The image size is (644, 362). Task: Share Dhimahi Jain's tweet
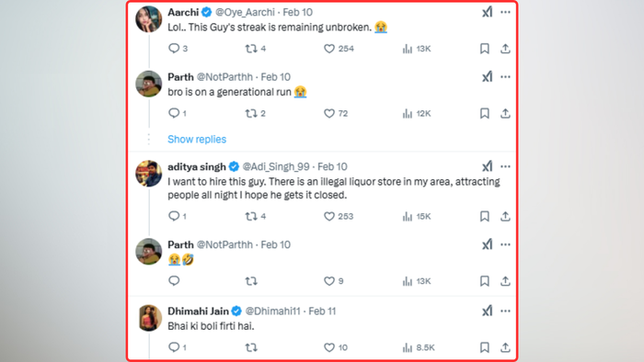pos(506,347)
